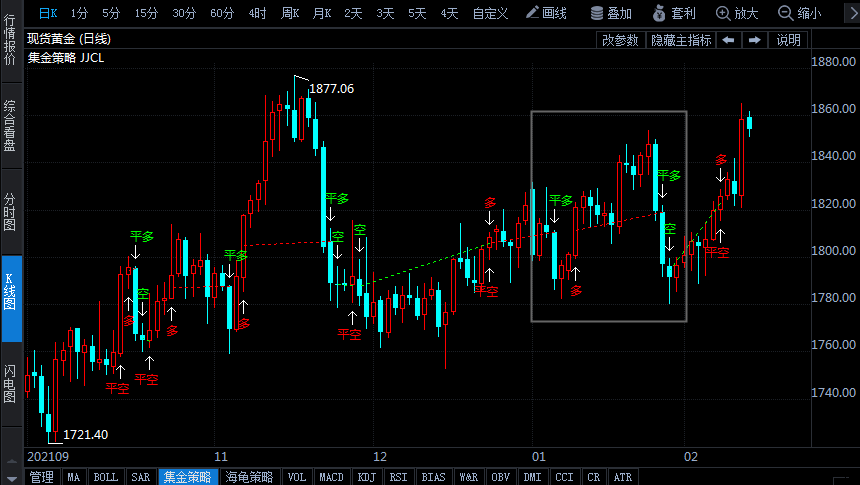This screenshot has width=860, height=485.
Task: Select the 2天 period
Action: [353, 13]
